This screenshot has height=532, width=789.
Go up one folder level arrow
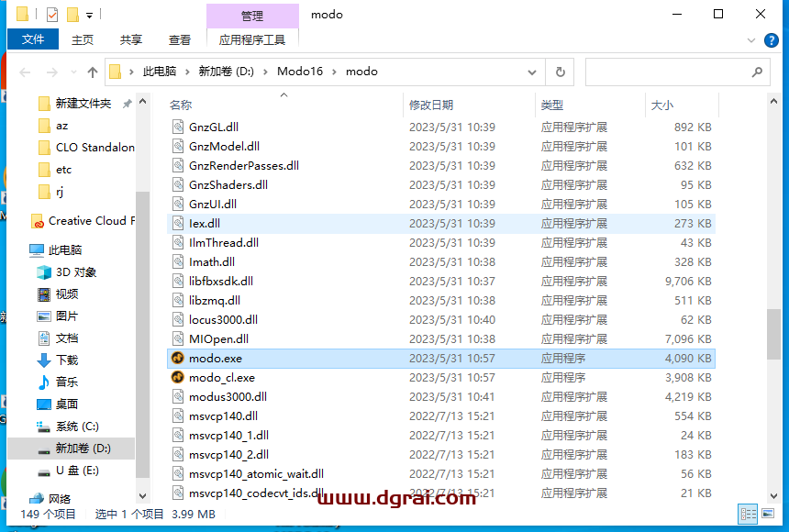click(92, 72)
